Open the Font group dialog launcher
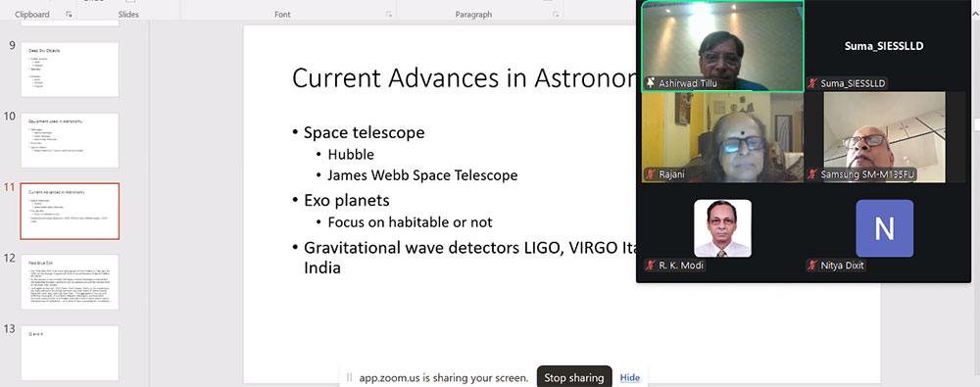This screenshot has height=387, width=980. (389, 15)
